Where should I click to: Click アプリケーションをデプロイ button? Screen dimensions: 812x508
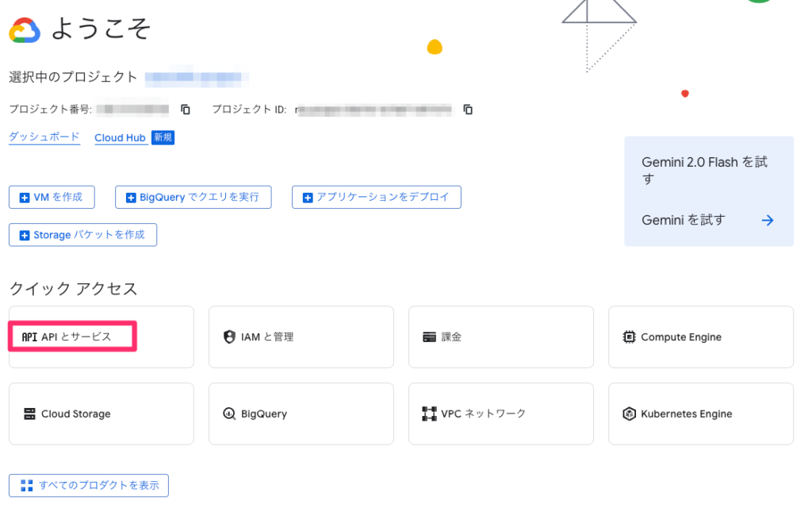point(377,197)
